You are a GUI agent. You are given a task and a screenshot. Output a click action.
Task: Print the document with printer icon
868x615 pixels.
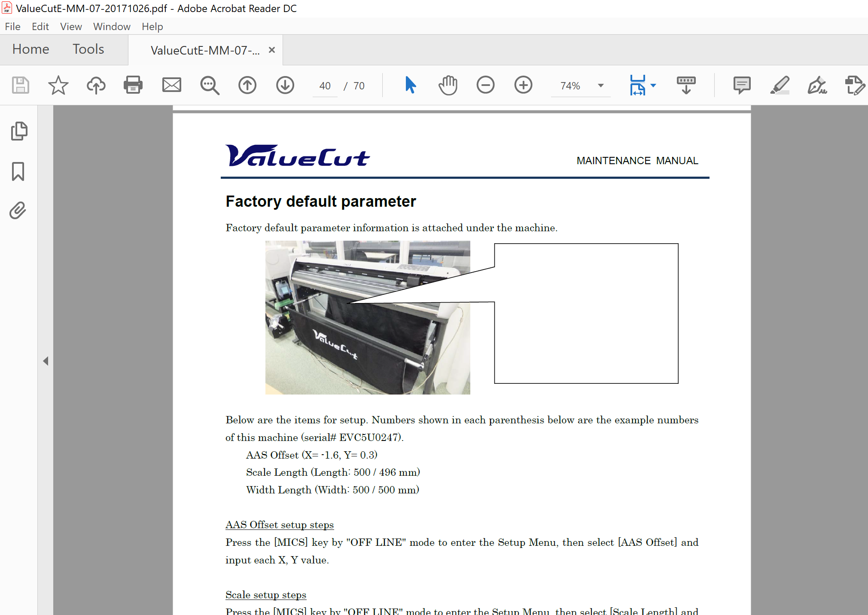(133, 85)
